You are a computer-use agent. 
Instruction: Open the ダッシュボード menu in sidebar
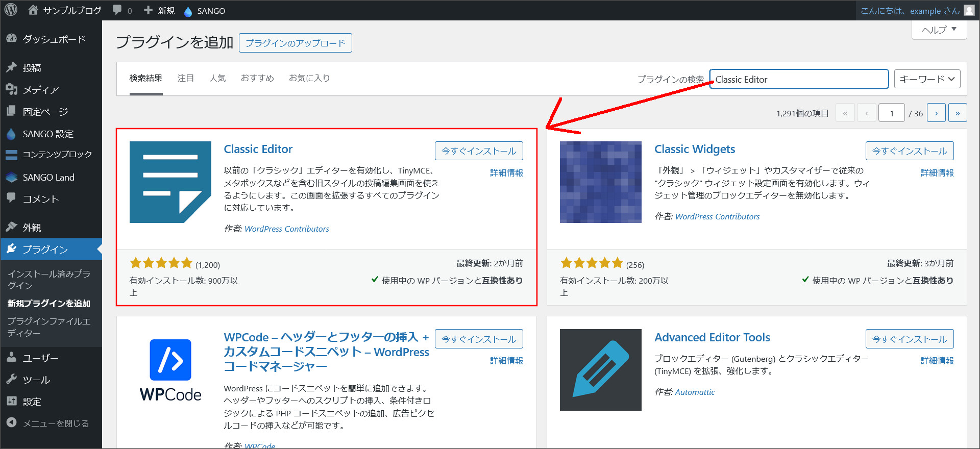coord(54,39)
